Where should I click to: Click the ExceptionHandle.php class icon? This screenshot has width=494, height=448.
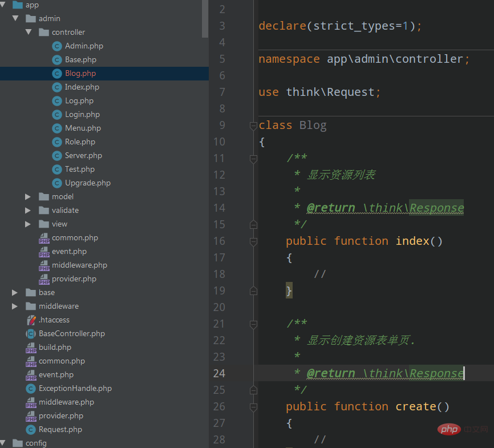point(31,389)
